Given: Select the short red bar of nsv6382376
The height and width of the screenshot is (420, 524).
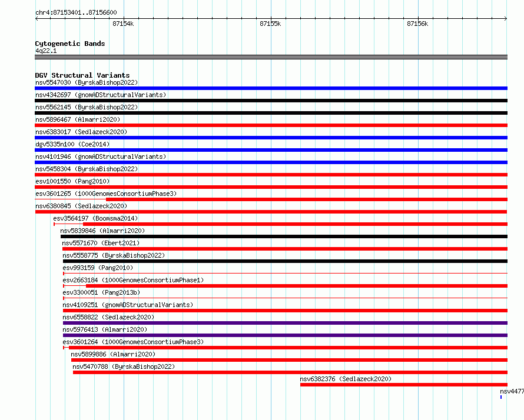Looking at the screenshot, I should click(404, 385).
